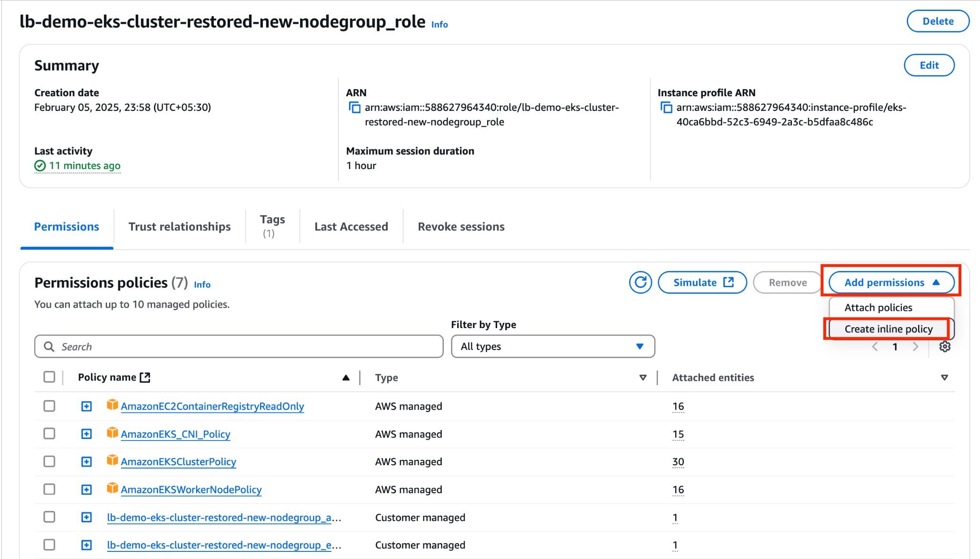980x559 pixels.
Task: Click Info link next to role name
Action: pyautogui.click(x=440, y=24)
